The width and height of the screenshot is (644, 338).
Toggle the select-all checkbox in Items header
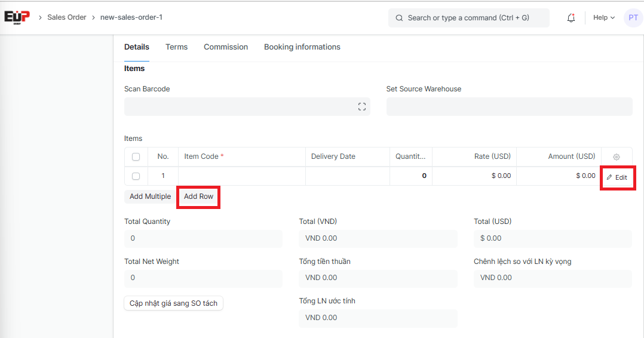pyautogui.click(x=136, y=157)
